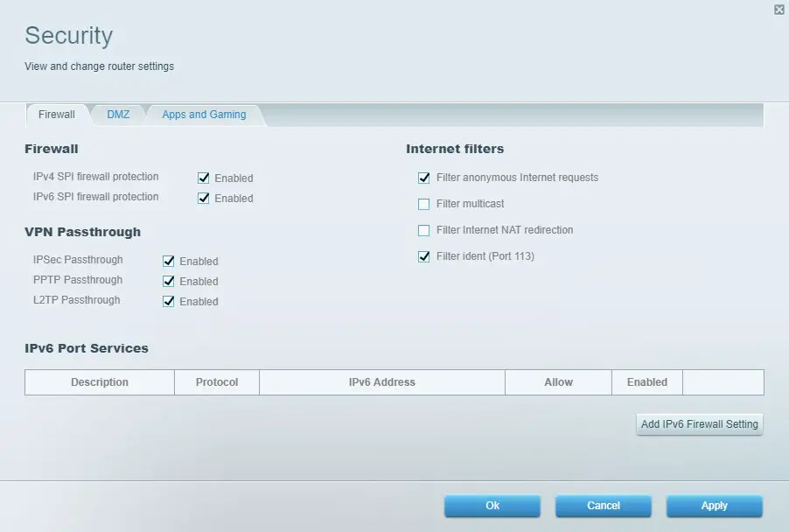The width and height of the screenshot is (789, 532).
Task: Select the Description column header
Action: point(99,381)
